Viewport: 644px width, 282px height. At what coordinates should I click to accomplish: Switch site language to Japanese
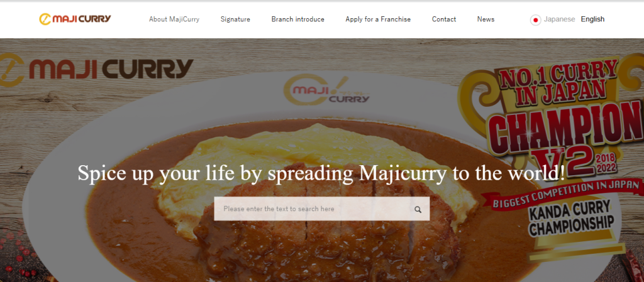559,19
